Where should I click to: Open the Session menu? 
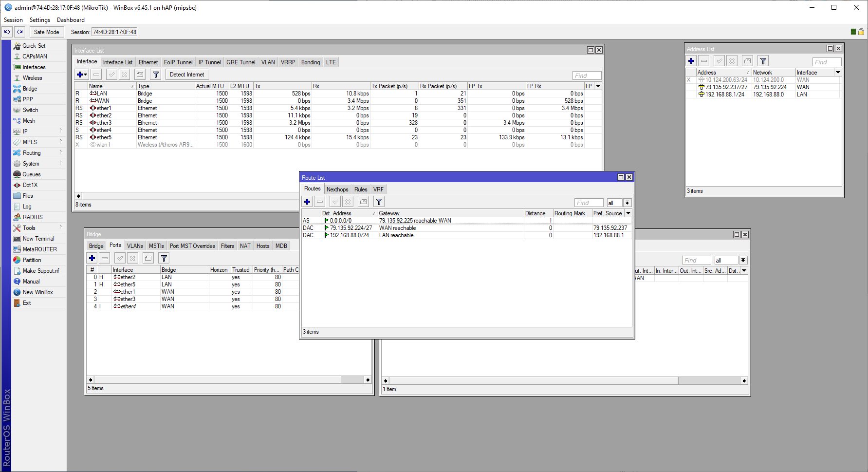(x=13, y=20)
